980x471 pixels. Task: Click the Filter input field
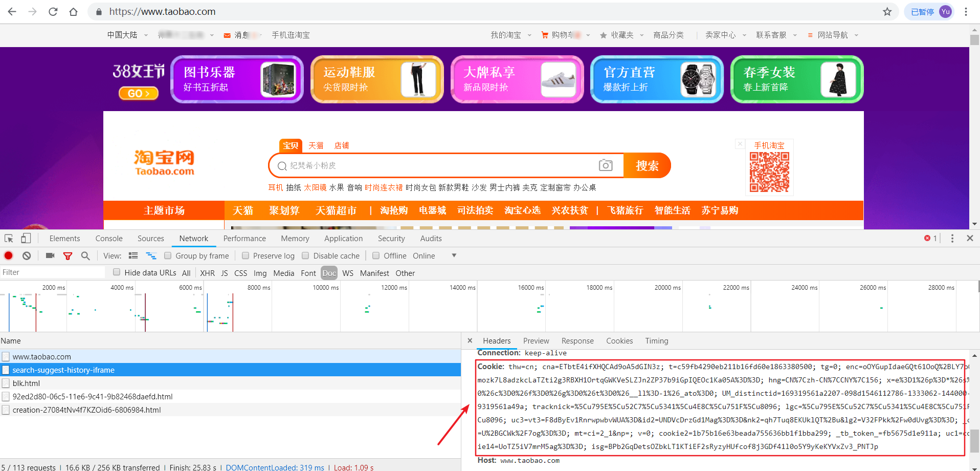pos(51,272)
